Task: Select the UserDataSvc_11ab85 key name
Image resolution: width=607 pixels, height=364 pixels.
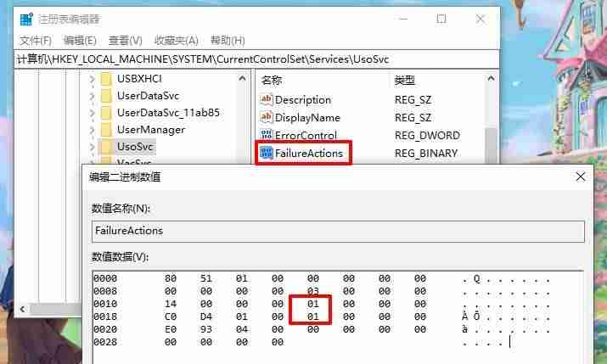Action: tap(168, 113)
